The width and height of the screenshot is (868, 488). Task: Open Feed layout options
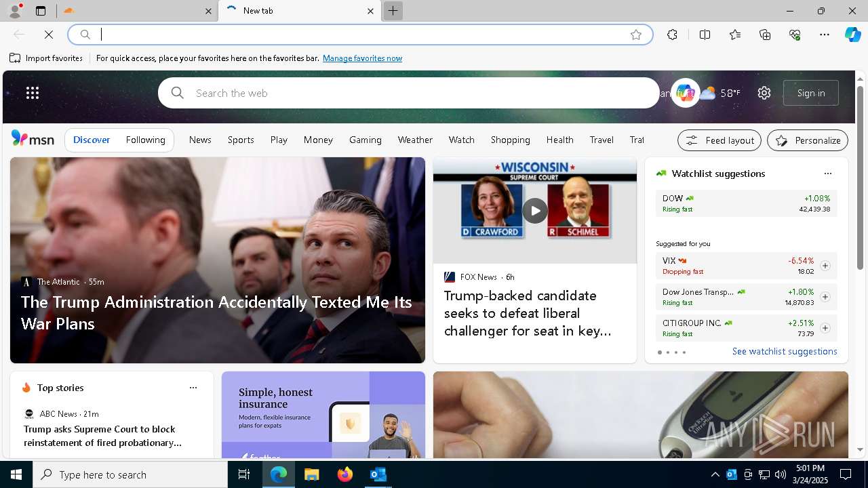[719, 140]
